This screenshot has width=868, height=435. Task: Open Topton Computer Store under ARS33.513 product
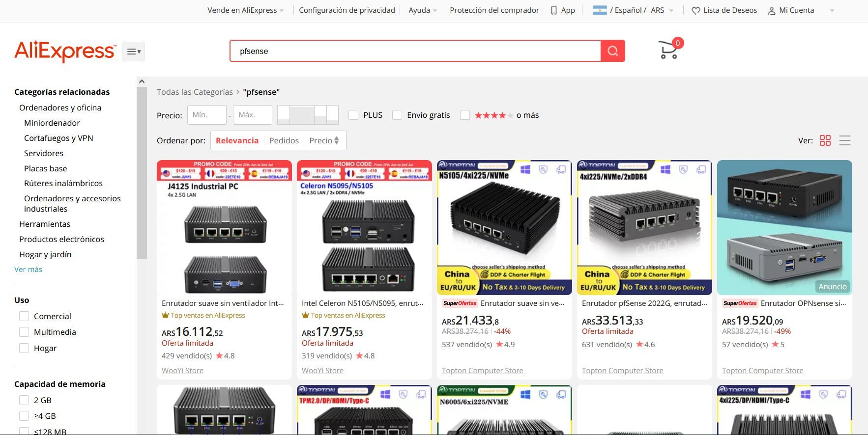point(622,371)
